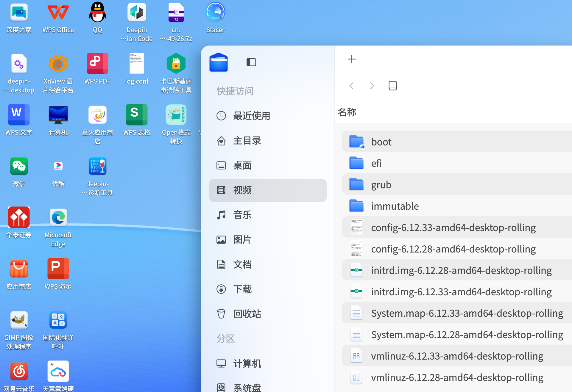The width and height of the screenshot is (572, 392).
Task: Select 桌面 in the sidebar
Action: [268, 165]
